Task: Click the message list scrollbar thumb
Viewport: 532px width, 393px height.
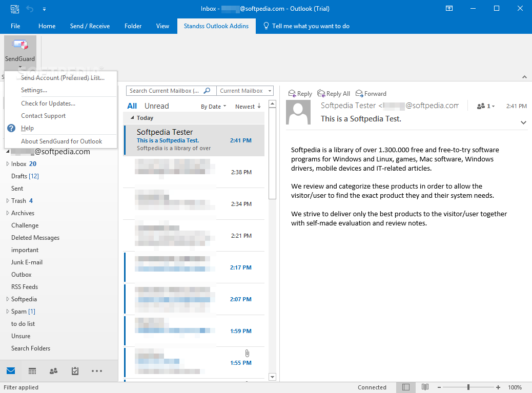Action: pyautogui.click(x=272, y=154)
